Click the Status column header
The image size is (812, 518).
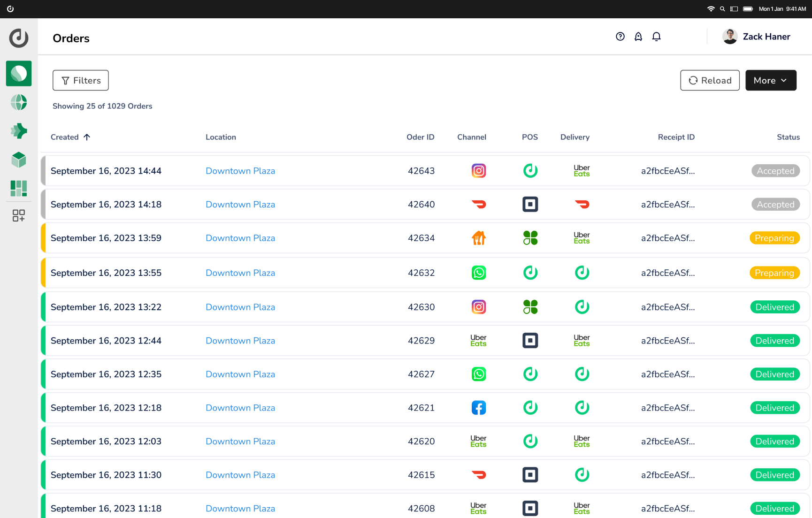(789, 137)
